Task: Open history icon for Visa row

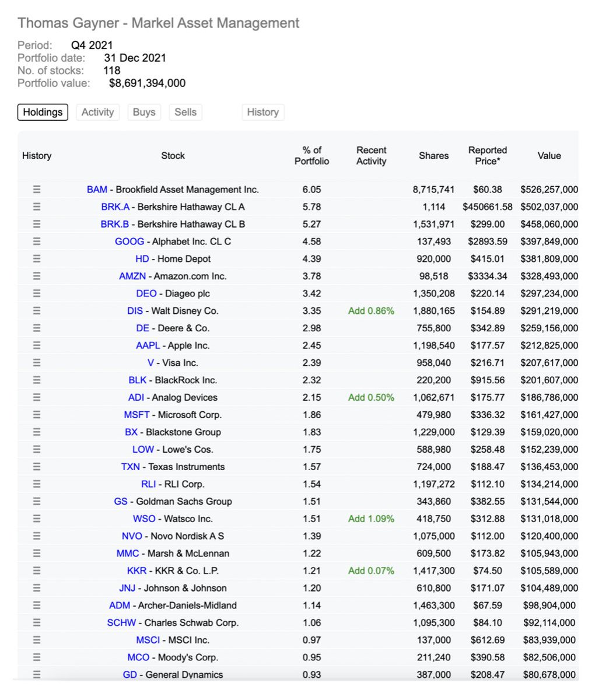Action: 37,362
